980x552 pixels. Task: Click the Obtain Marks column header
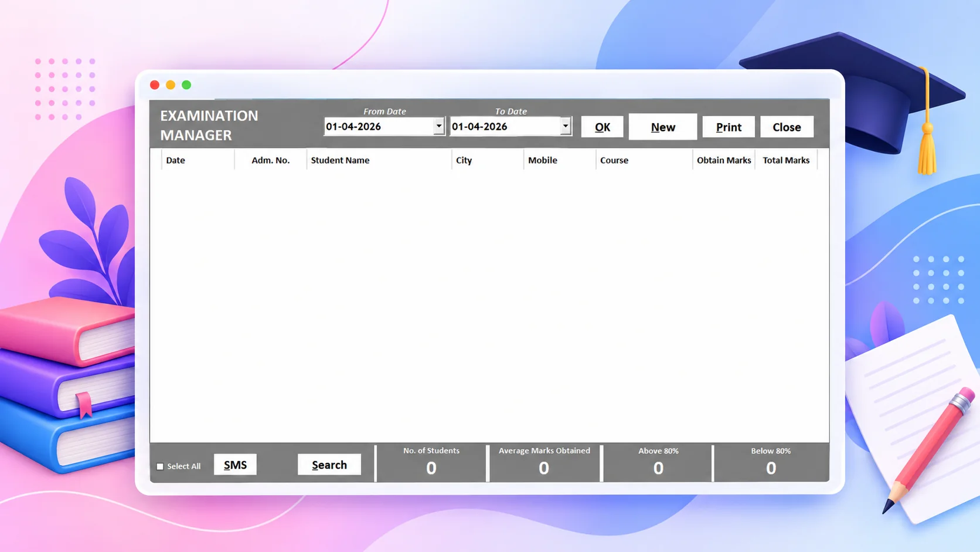click(x=724, y=160)
